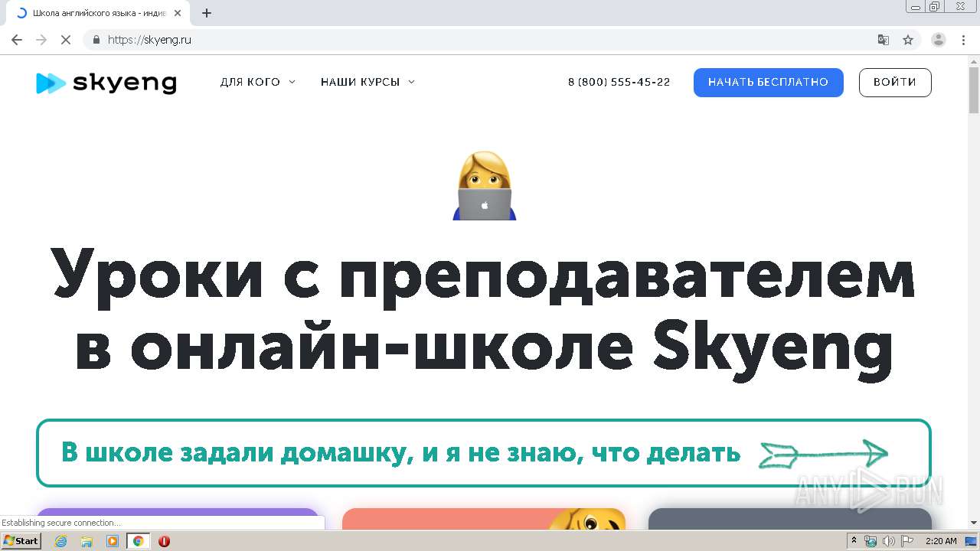Stop page loading with the X button
980x551 pixels.
pyautogui.click(x=66, y=40)
